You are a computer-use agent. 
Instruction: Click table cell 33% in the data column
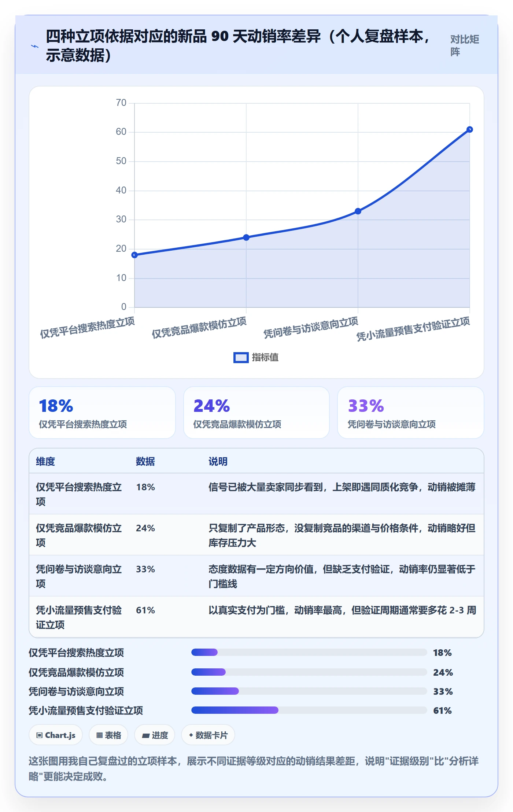pyautogui.click(x=145, y=569)
